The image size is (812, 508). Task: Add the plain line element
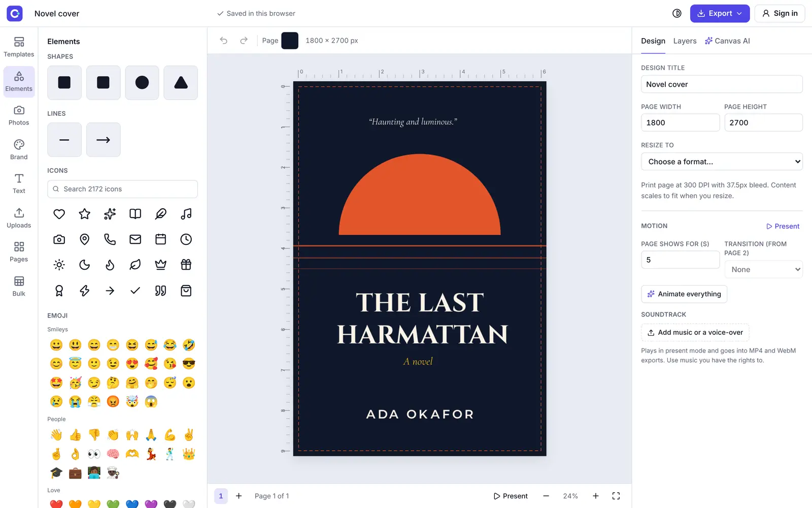pyautogui.click(x=64, y=140)
